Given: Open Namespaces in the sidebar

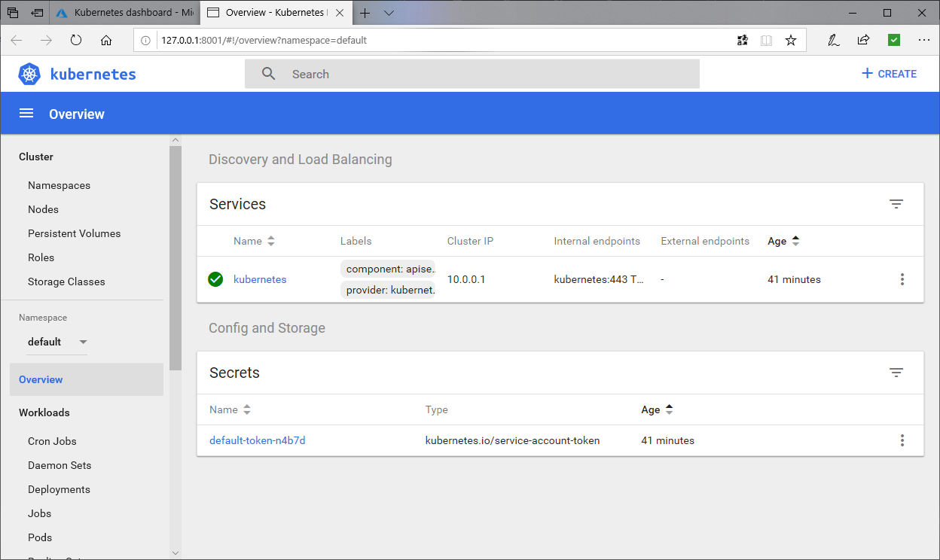Looking at the screenshot, I should click(x=59, y=185).
